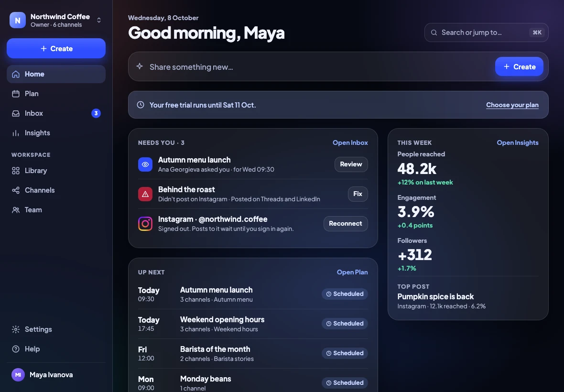Click the clock icon in the free trial banner
Viewport: 564px width, 392px height.
[141, 105]
